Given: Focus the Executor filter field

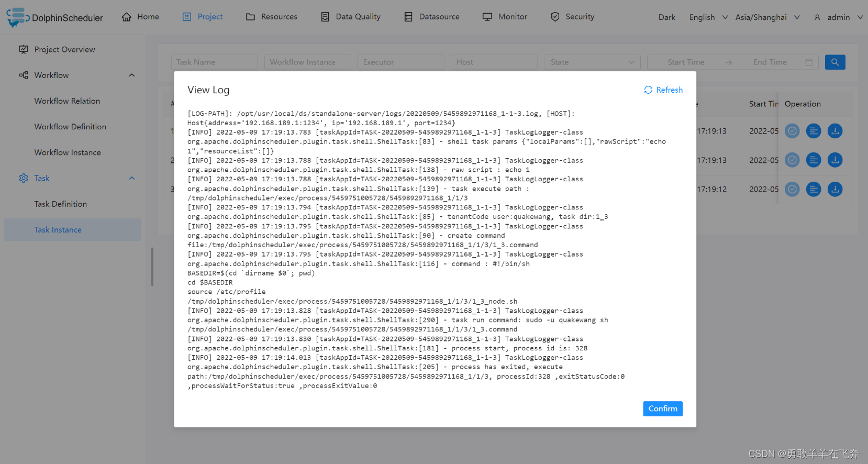Looking at the screenshot, I should tap(400, 62).
